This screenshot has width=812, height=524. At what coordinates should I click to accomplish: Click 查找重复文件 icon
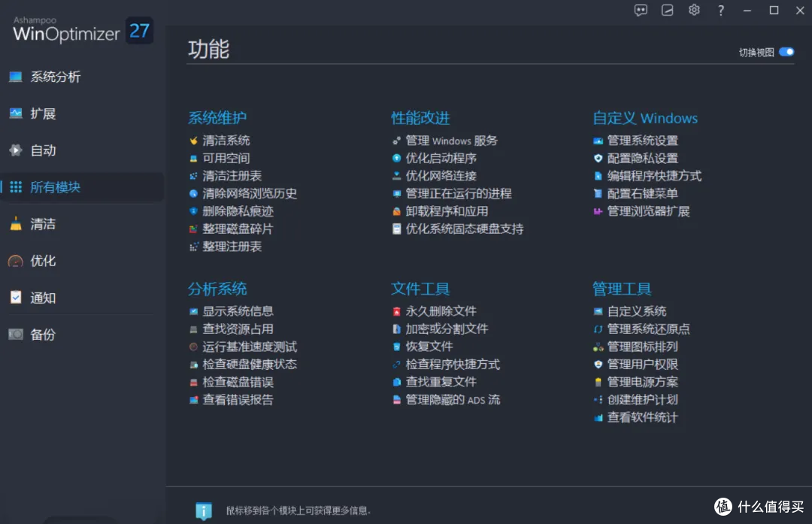pos(396,382)
